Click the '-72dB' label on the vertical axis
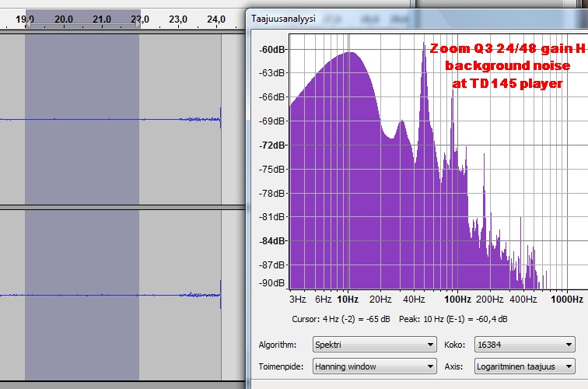 [272, 145]
